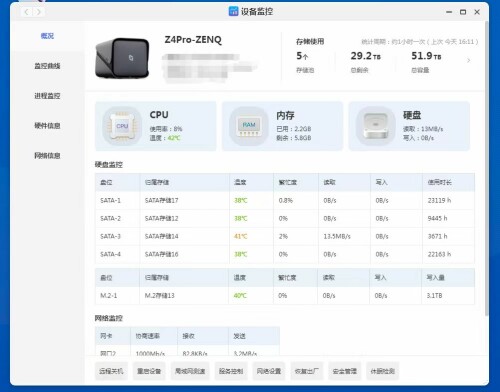
Task: Open the 概况 overview tab
Action: (47, 36)
